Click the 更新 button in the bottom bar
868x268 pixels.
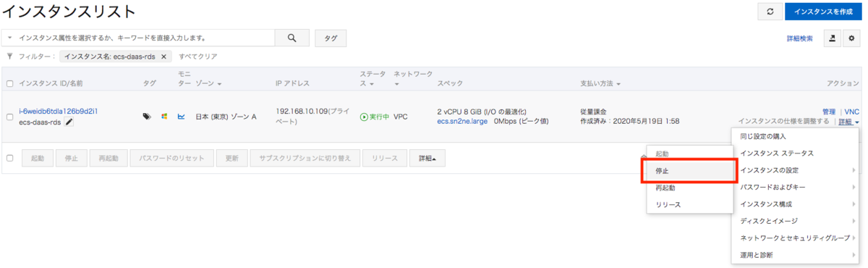coord(232,158)
